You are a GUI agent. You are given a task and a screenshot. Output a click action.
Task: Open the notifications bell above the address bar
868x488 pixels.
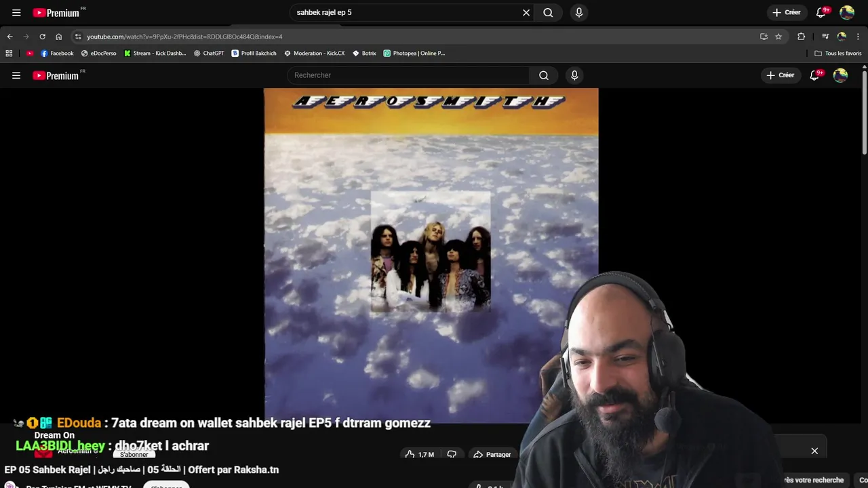coord(821,12)
